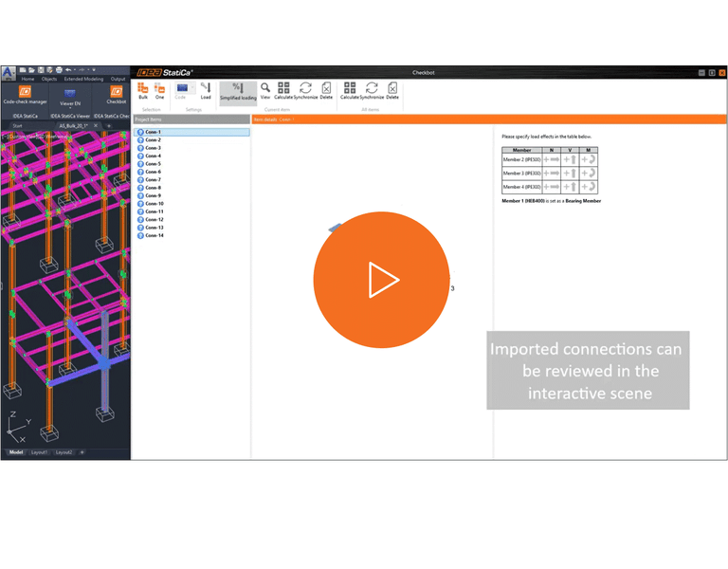Click the Print icon in the quick access toolbar

pyautogui.click(x=59, y=70)
